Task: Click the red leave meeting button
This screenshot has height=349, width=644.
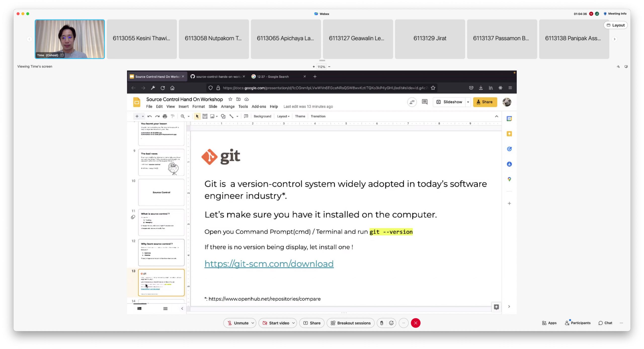Action: (416, 323)
